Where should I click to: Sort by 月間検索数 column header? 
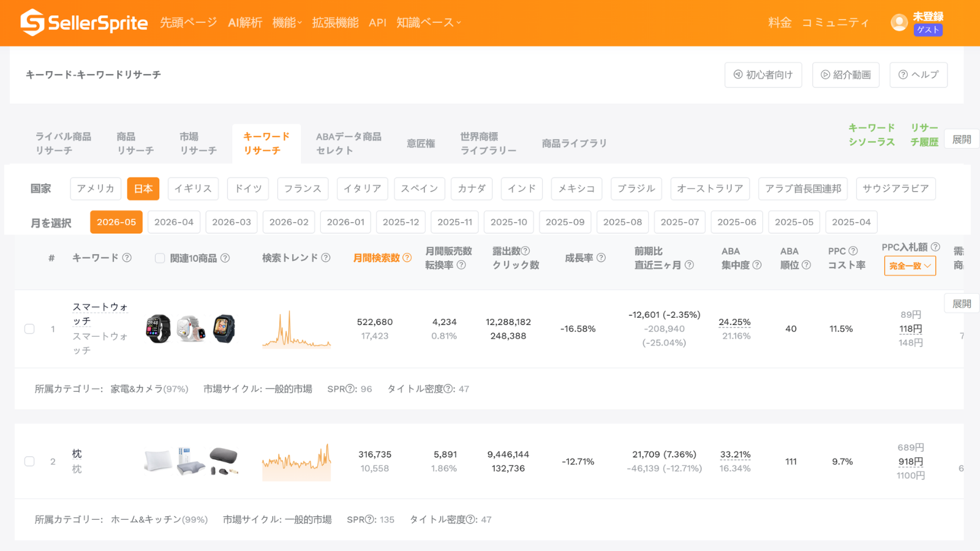pyautogui.click(x=376, y=258)
